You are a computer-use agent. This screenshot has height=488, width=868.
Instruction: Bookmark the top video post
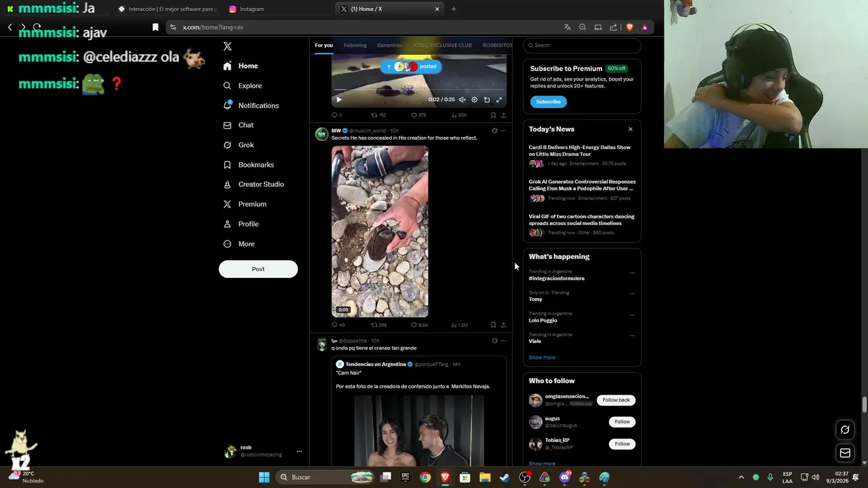coord(493,115)
